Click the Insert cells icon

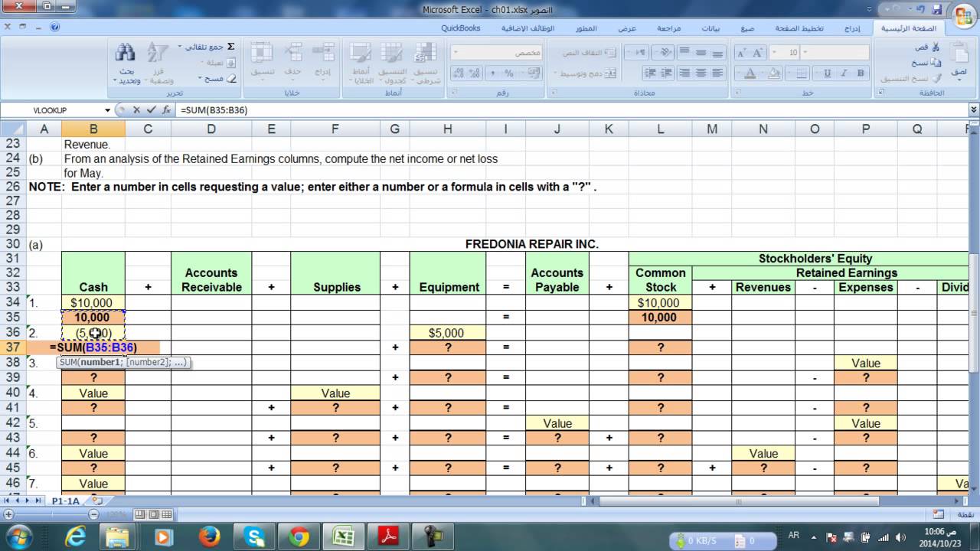pyautogui.click(x=322, y=53)
